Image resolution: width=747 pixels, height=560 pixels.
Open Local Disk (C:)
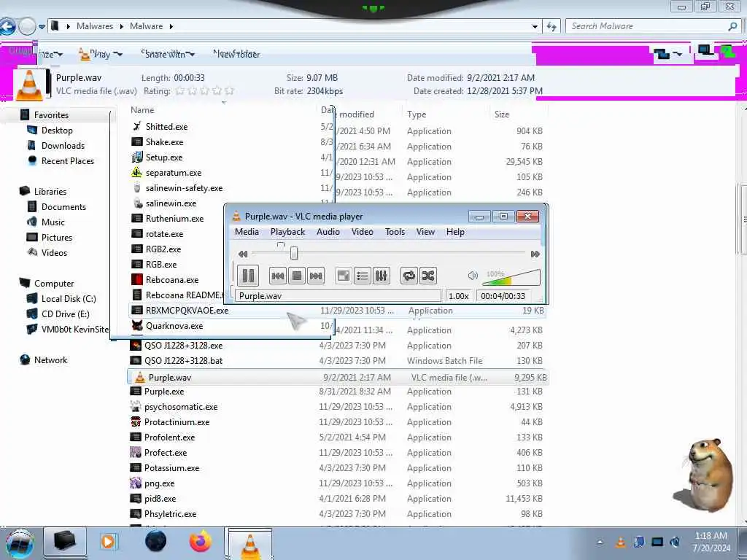pos(68,298)
